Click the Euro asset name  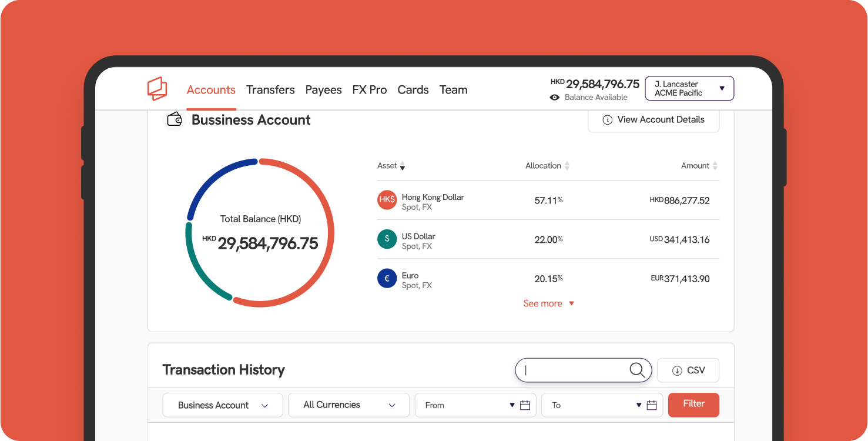410,276
